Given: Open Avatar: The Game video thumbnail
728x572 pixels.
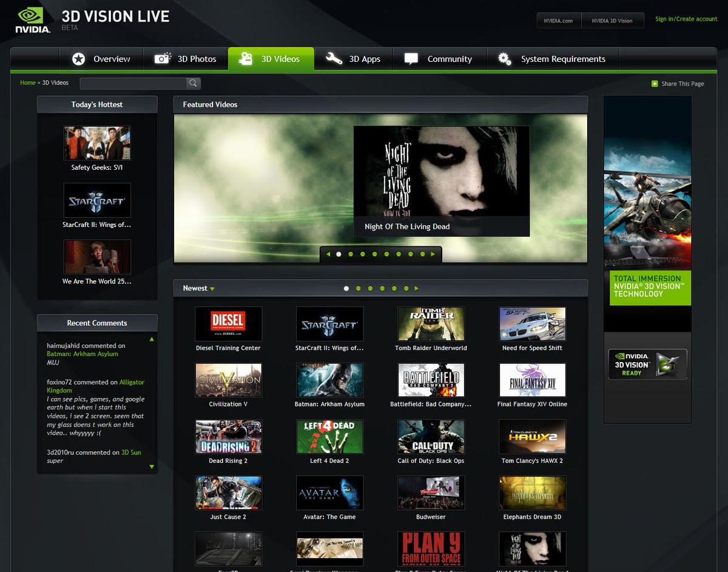Looking at the screenshot, I should pyautogui.click(x=330, y=493).
